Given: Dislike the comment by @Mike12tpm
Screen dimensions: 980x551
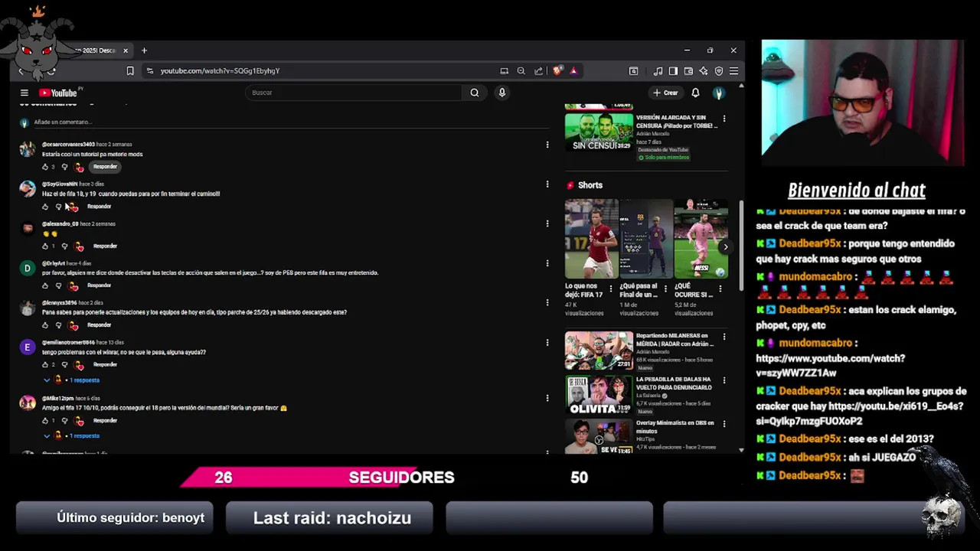Looking at the screenshot, I should coord(64,421).
